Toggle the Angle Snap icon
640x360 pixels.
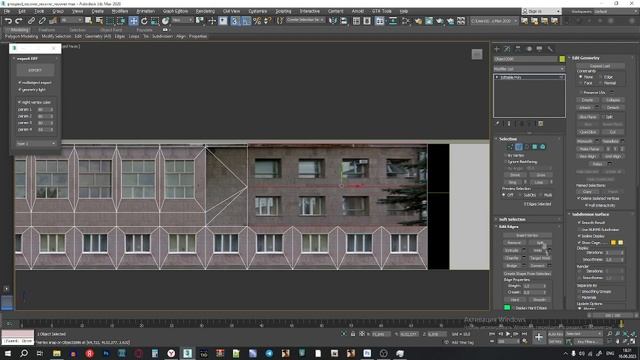click(x=246, y=20)
